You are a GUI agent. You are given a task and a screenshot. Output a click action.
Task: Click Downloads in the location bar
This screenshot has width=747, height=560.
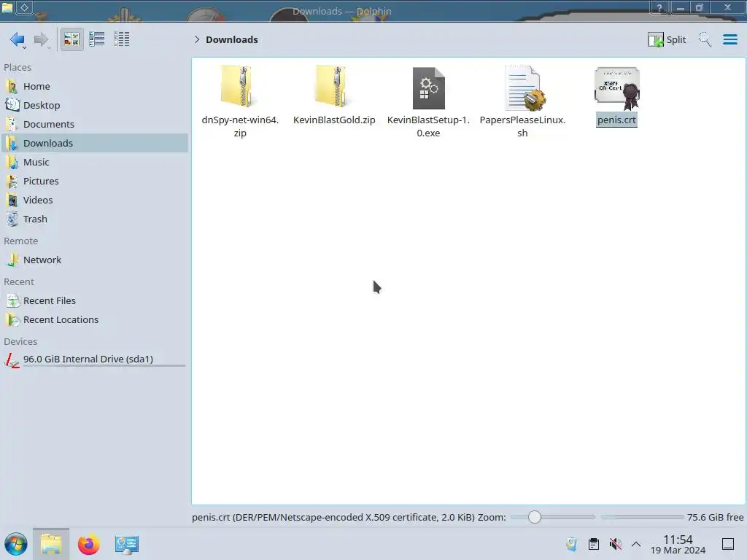click(x=232, y=39)
